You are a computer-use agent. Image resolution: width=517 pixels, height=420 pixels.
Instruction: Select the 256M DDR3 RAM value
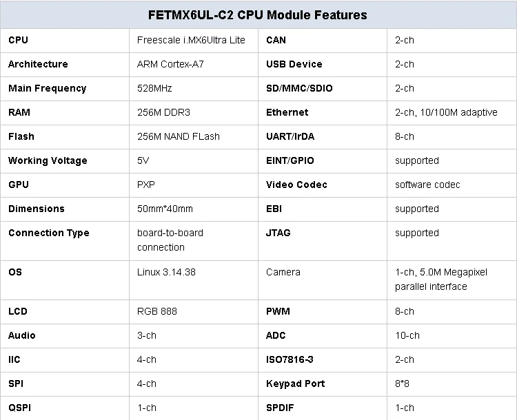pyautogui.click(x=163, y=112)
